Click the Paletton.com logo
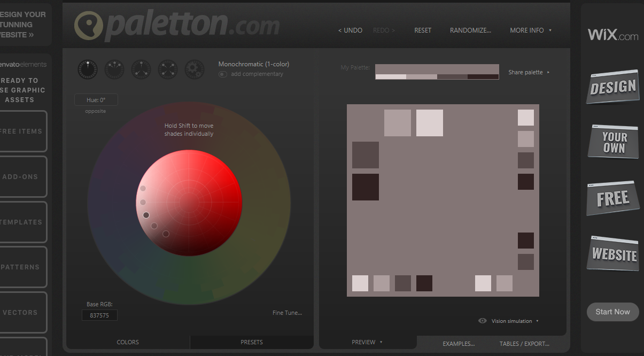Image resolution: width=644 pixels, height=356 pixels. pyautogui.click(x=176, y=26)
